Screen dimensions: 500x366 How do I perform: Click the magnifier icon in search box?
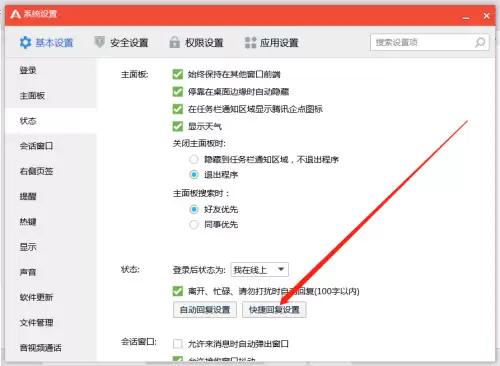pos(480,42)
